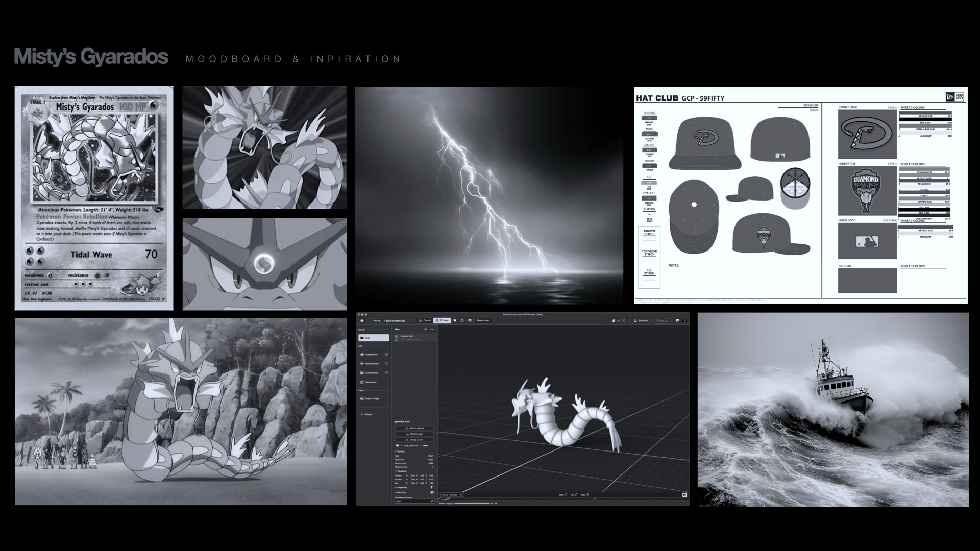Viewport: 980px width, 551px height.
Task: Click the Move to ground button
Action: coord(414,428)
